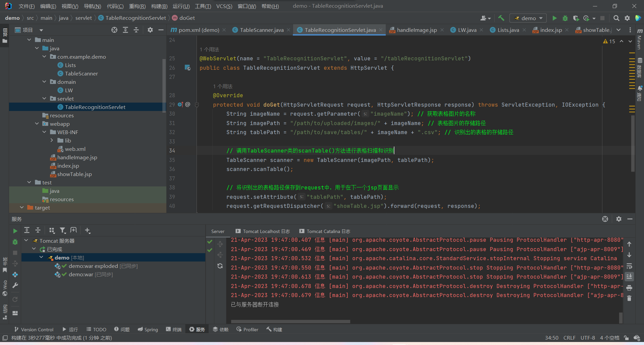The width and height of the screenshot is (644, 345).
Task: Toggle scroll to end in console
Action: coord(629,277)
